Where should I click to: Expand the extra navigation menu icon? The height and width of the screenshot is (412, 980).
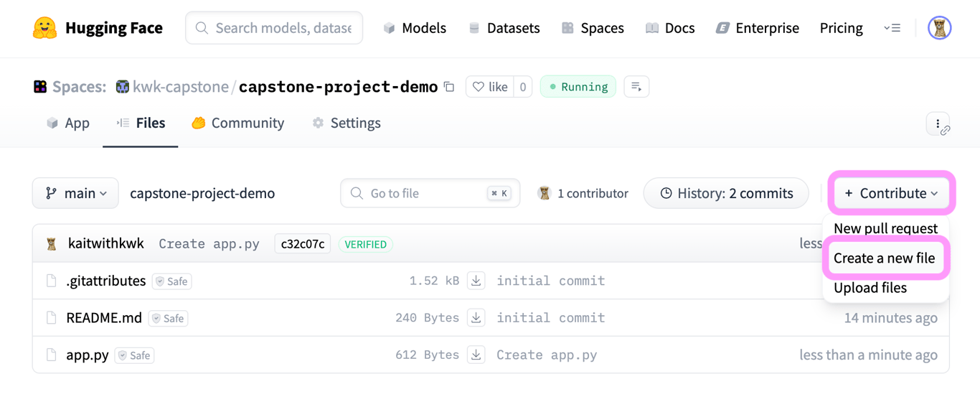[x=892, y=28]
